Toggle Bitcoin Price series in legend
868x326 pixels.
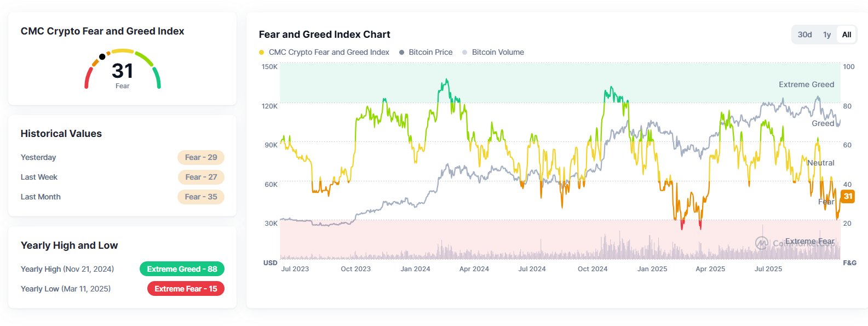point(430,52)
